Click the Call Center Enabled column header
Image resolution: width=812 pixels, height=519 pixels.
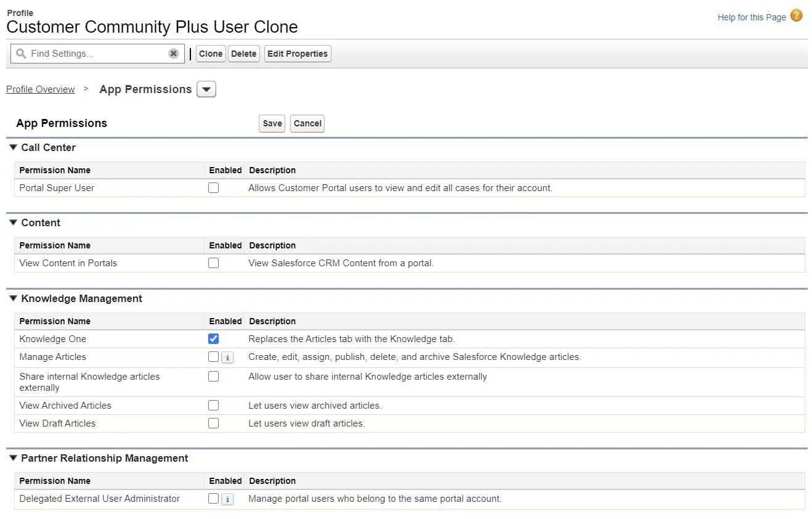pos(225,170)
